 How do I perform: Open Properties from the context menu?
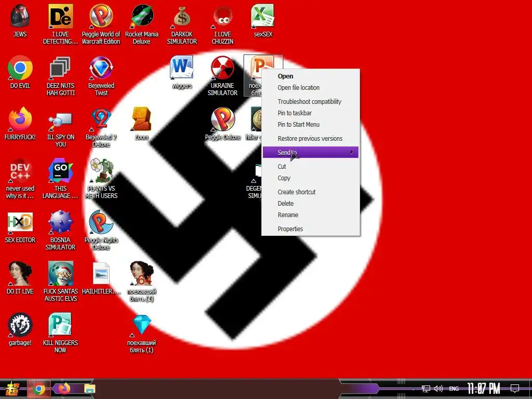tap(311, 229)
